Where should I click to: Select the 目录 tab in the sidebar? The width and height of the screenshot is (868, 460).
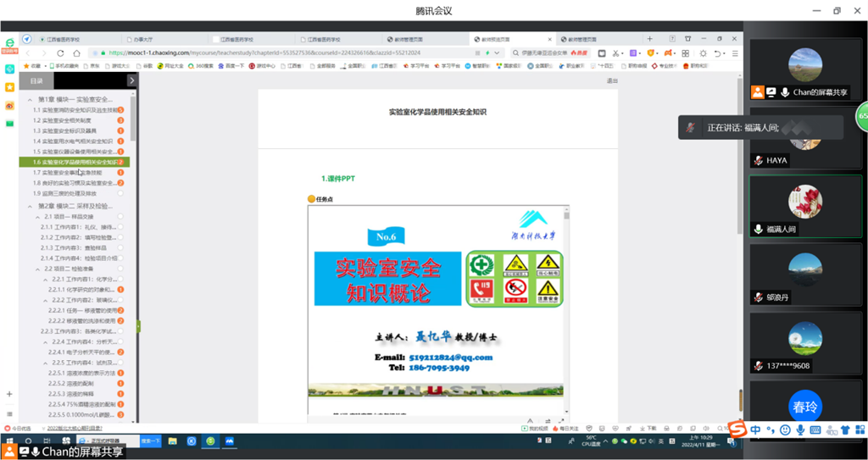pos(36,80)
